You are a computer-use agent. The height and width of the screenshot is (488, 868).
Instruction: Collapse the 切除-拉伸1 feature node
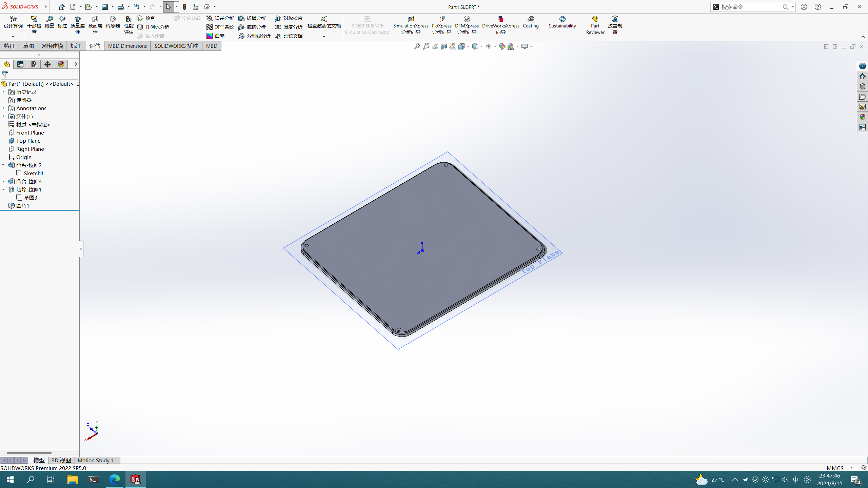point(3,189)
